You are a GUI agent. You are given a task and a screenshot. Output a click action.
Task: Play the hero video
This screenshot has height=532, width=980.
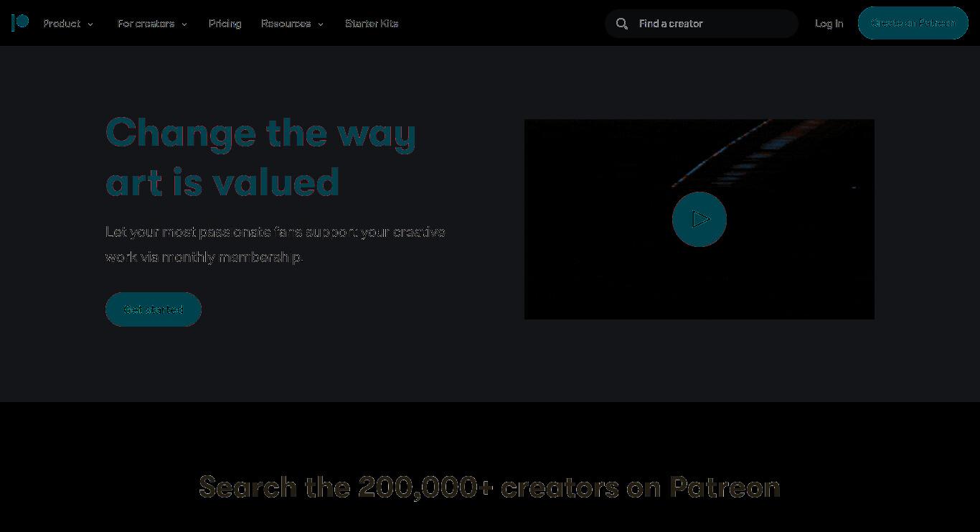click(x=699, y=219)
